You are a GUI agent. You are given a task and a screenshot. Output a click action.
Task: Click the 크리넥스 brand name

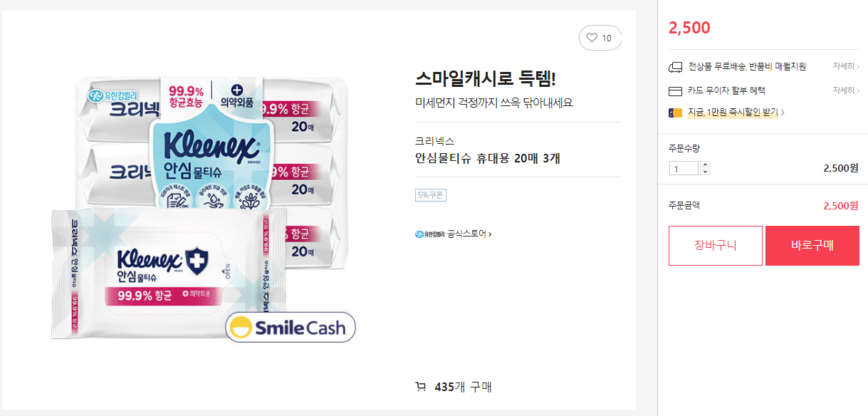(x=434, y=141)
